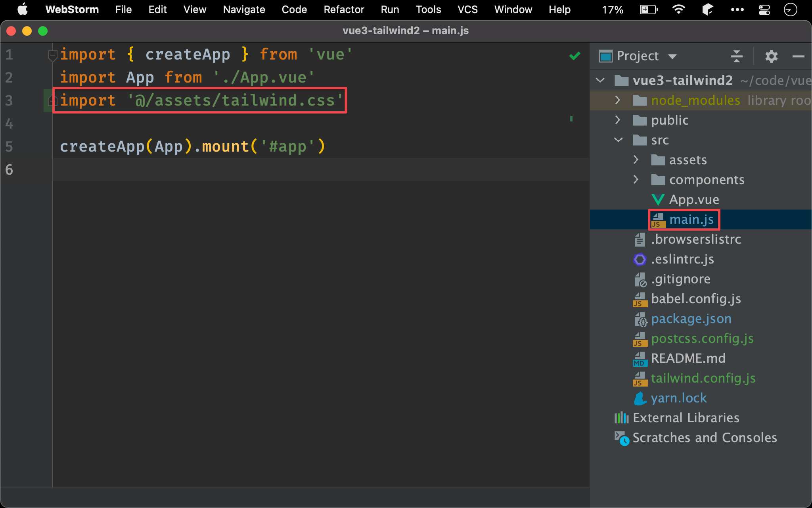Click the battery status icon
Viewport: 812px width, 508px height.
point(649,10)
